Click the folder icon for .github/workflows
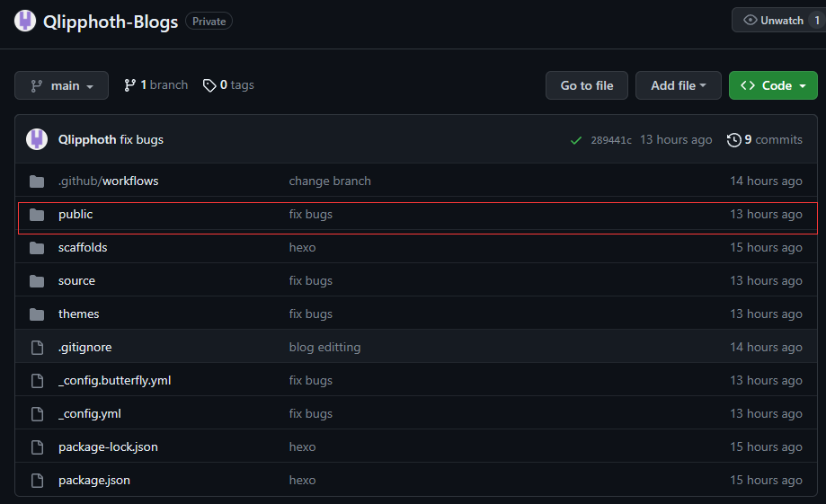 tap(37, 181)
